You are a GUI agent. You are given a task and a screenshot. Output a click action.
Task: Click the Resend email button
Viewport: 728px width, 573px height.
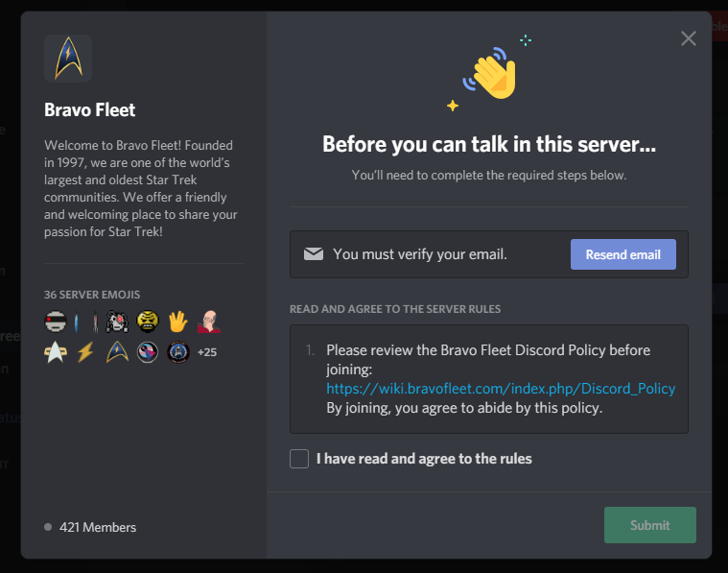[x=623, y=254]
